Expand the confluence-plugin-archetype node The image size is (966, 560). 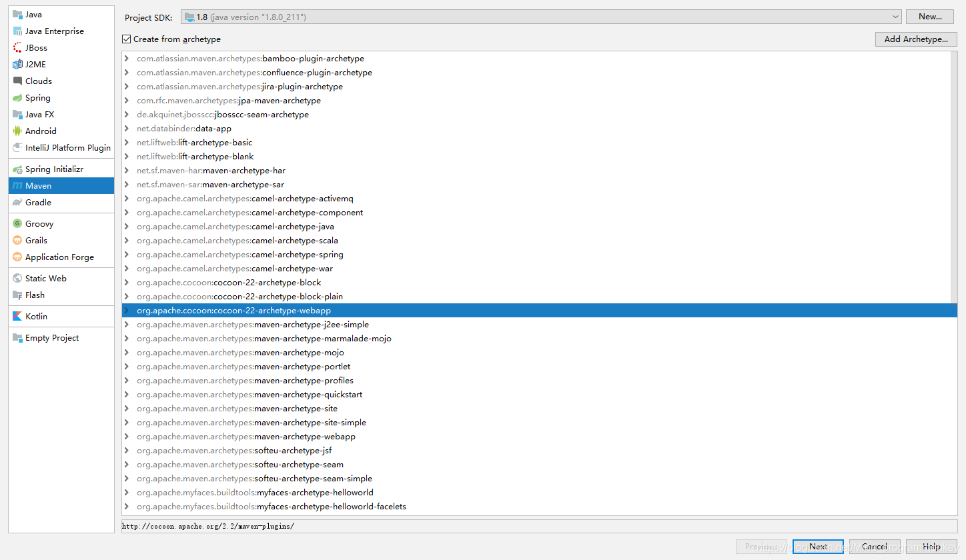click(126, 73)
